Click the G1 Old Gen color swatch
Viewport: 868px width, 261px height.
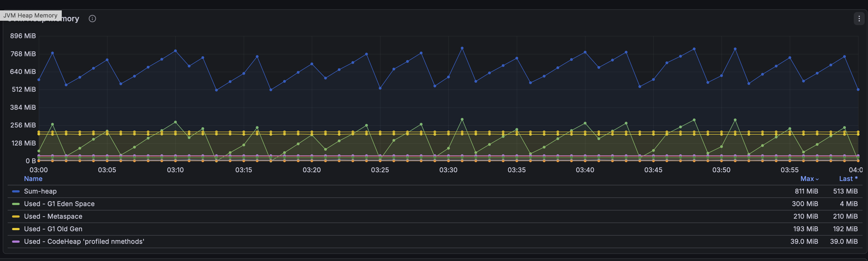(x=16, y=229)
